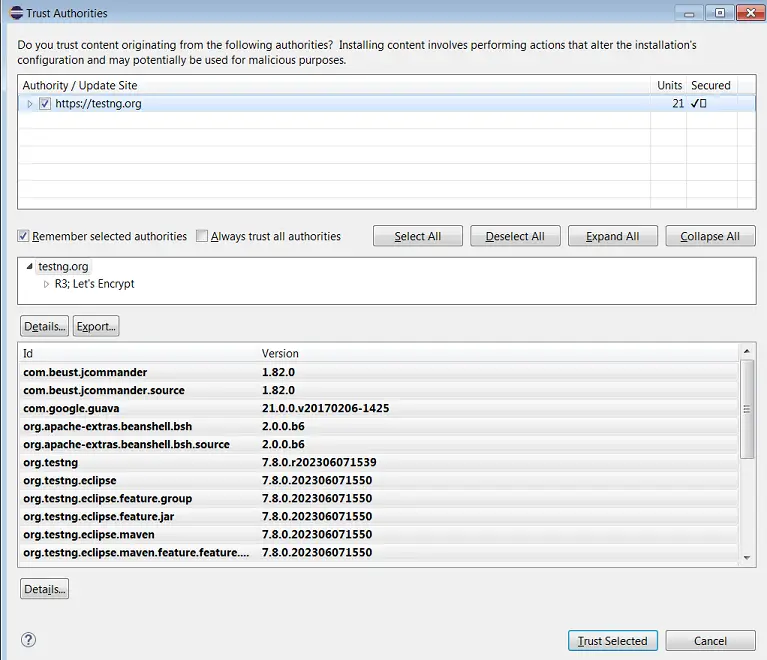Select R3; Let's Encrypt tree item
This screenshot has height=660, width=767.
point(94,284)
